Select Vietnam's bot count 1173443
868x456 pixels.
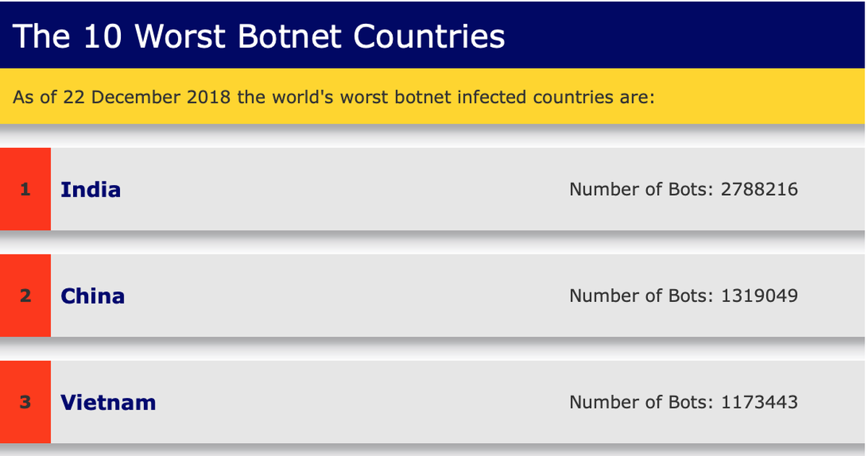(759, 402)
